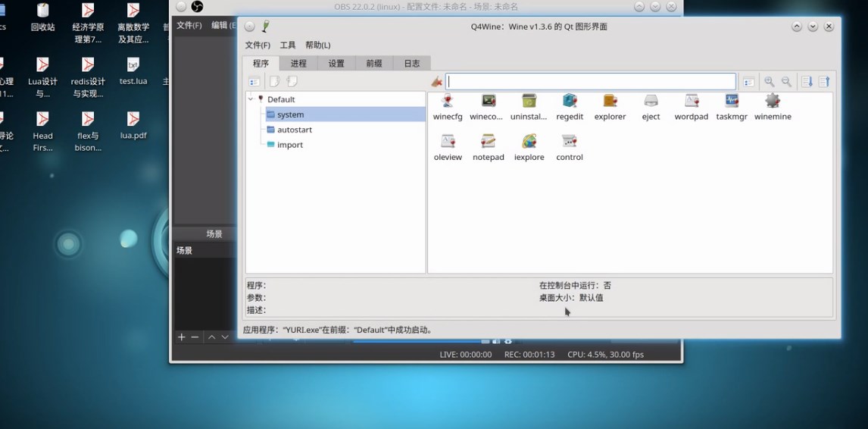The image size is (868, 429).
Task: Switch to the 进程 tab
Action: pyautogui.click(x=298, y=63)
